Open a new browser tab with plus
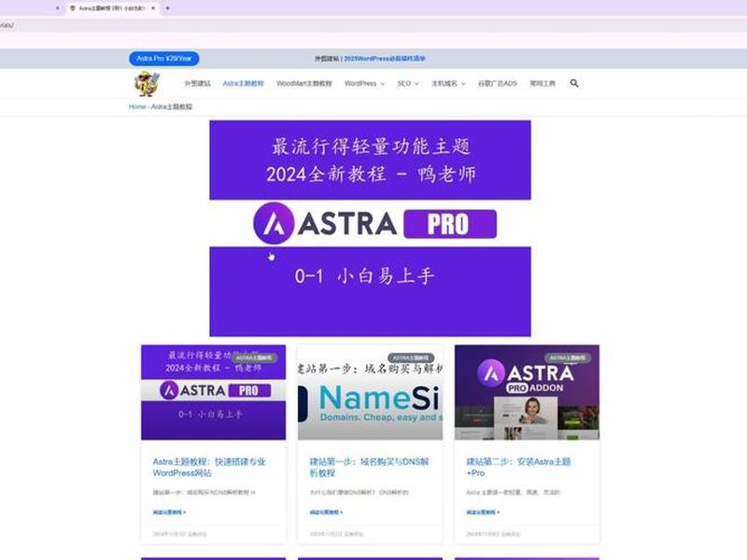This screenshot has width=747, height=560. tap(167, 8)
